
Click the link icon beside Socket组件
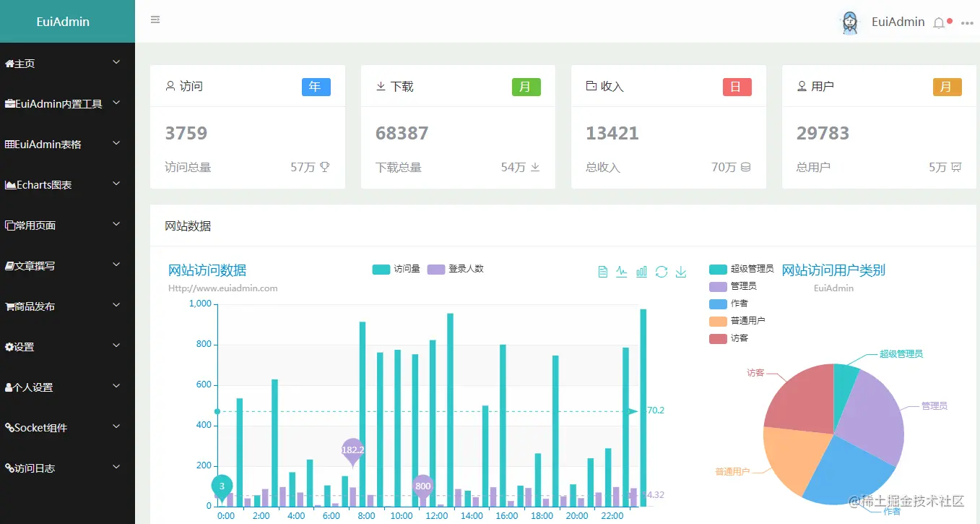tap(9, 428)
